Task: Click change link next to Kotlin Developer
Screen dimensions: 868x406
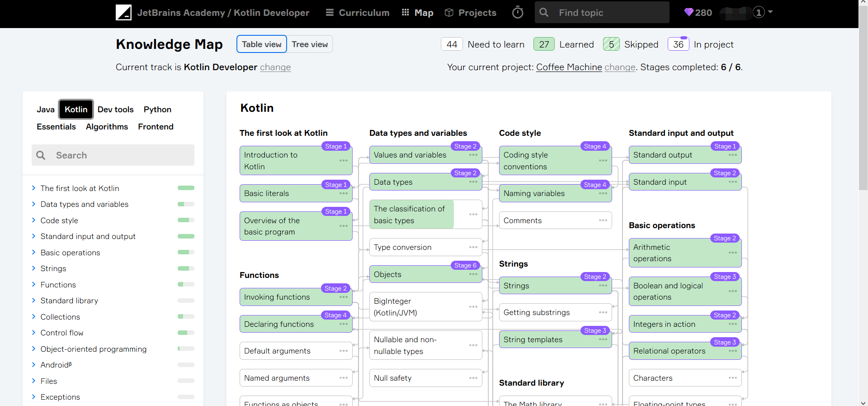Action: point(275,67)
